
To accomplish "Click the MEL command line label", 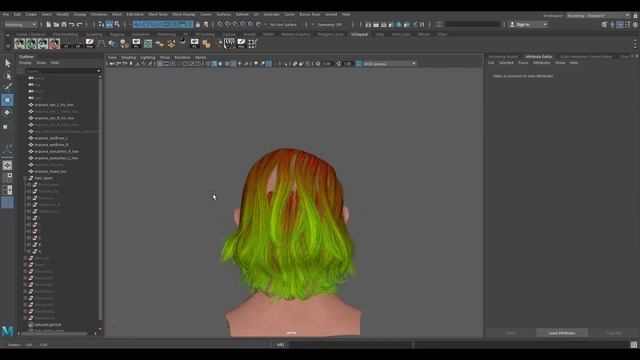I will click(281, 345).
